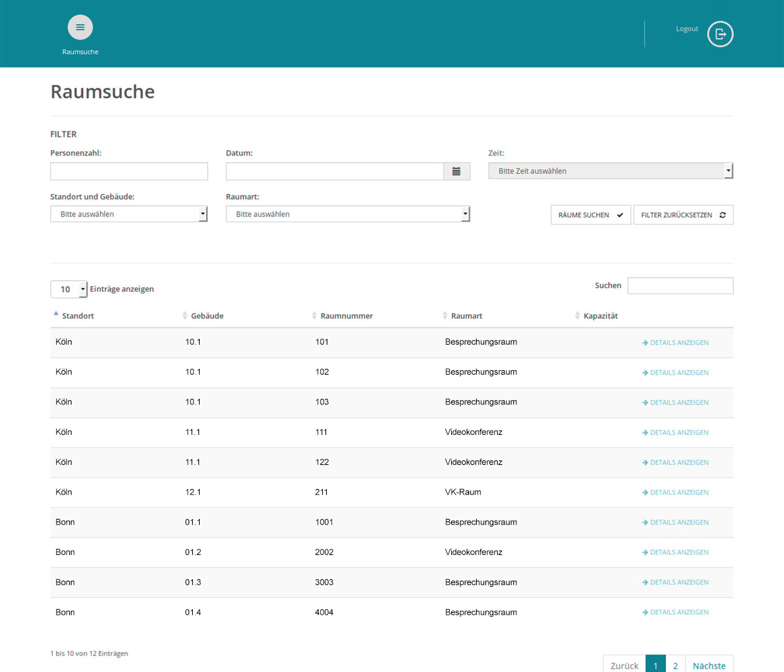784x672 pixels.
Task: Show details for Bonn room 3003
Action: pyautogui.click(x=675, y=582)
